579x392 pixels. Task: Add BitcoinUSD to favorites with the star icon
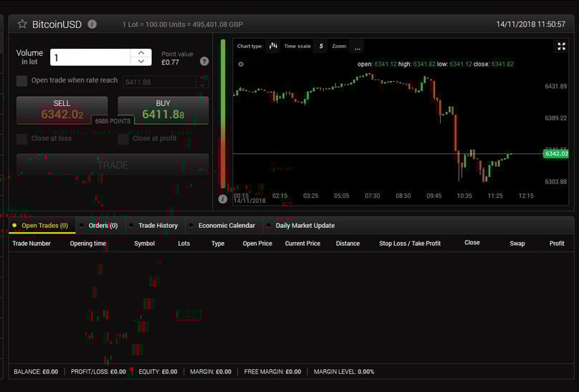click(22, 24)
